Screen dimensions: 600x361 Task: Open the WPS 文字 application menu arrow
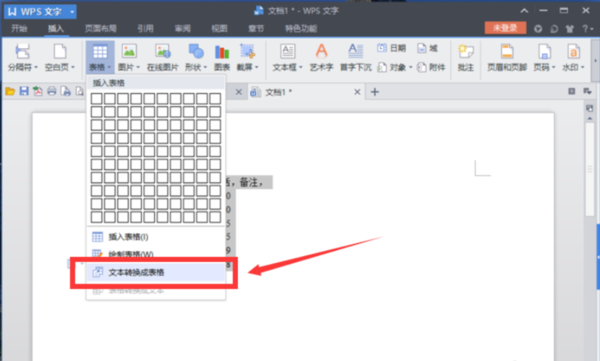coord(72,12)
